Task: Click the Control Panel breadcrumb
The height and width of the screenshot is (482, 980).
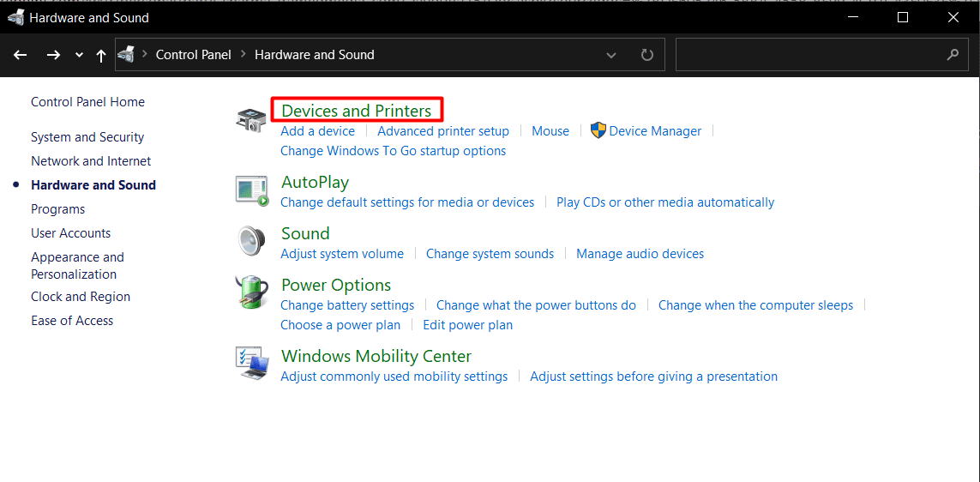Action: (193, 54)
